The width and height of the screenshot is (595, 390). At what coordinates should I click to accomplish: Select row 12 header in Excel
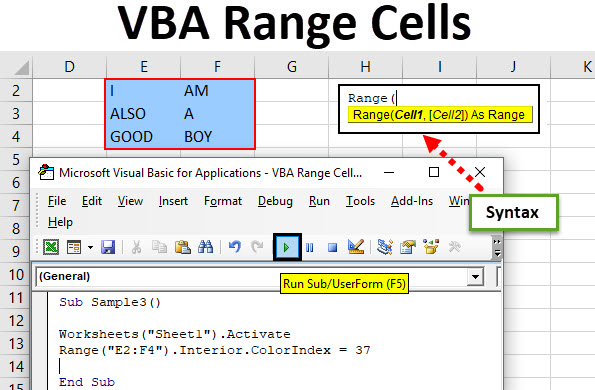[x=16, y=321]
